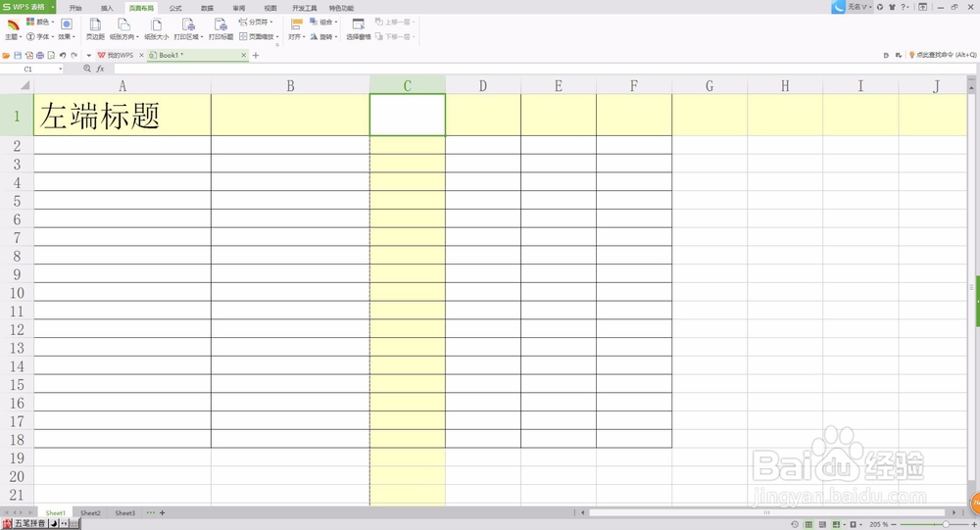Click the print icon in quick toolbar

pyautogui.click(x=40, y=55)
